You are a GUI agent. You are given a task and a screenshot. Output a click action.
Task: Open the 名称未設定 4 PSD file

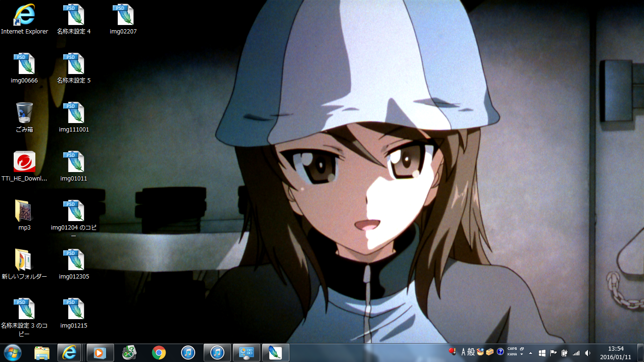click(x=74, y=19)
